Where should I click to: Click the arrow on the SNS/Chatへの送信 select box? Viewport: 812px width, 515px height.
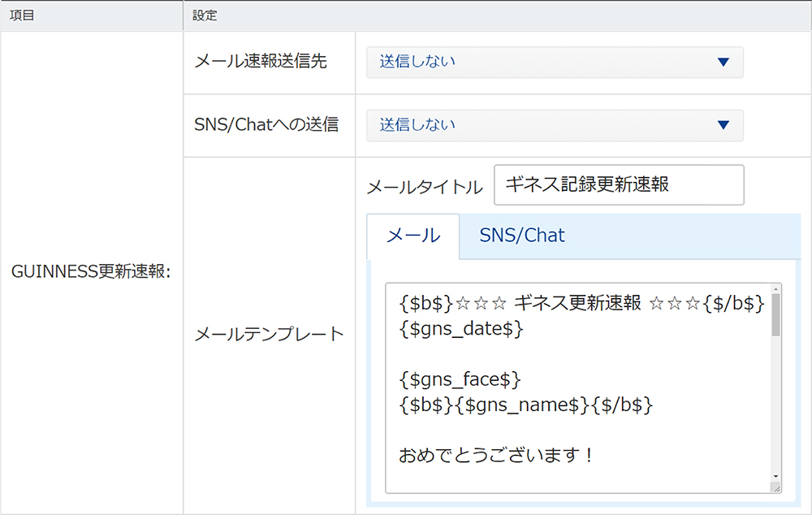pyautogui.click(x=723, y=125)
